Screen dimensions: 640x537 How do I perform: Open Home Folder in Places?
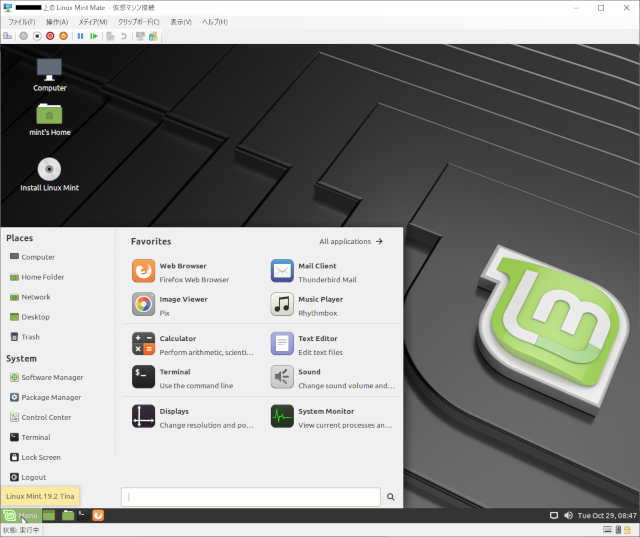coord(37,277)
